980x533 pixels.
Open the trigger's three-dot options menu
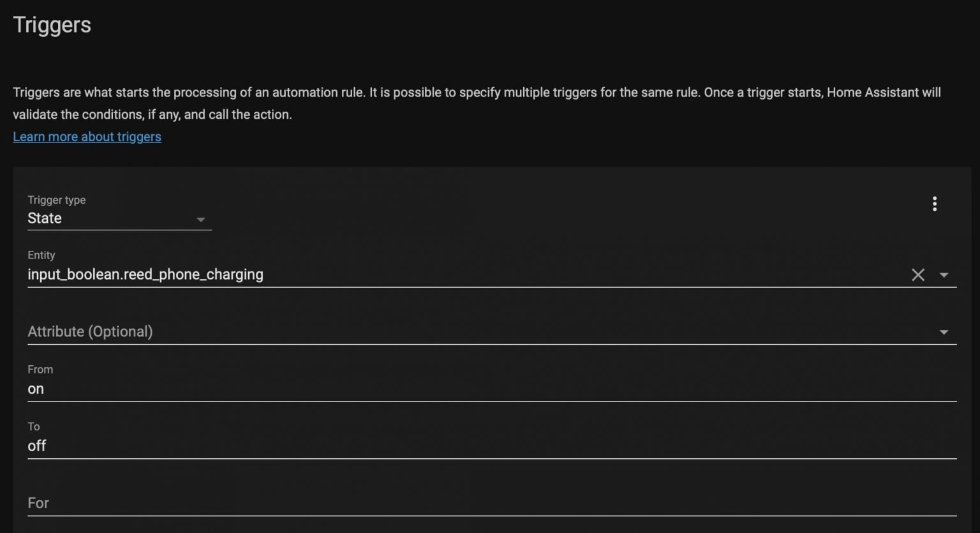pyautogui.click(x=934, y=204)
